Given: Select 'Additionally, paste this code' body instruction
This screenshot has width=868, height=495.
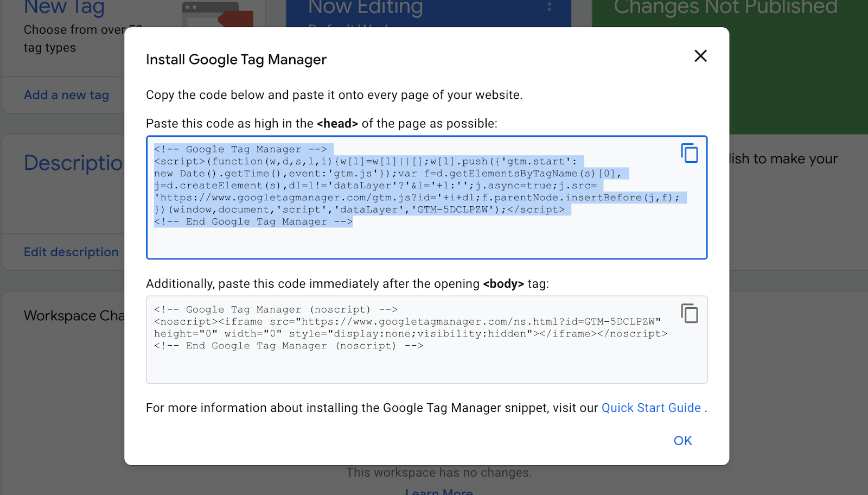Looking at the screenshot, I should (347, 284).
